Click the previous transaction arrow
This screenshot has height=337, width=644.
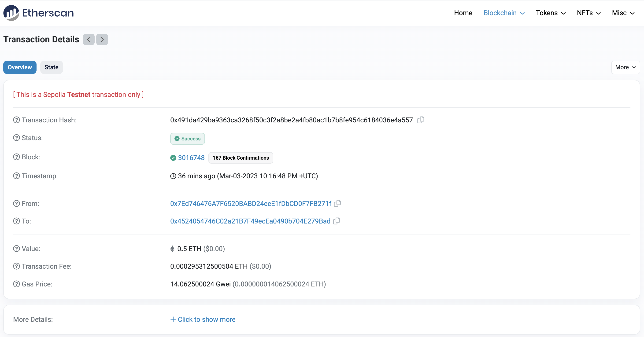pos(89,39)
